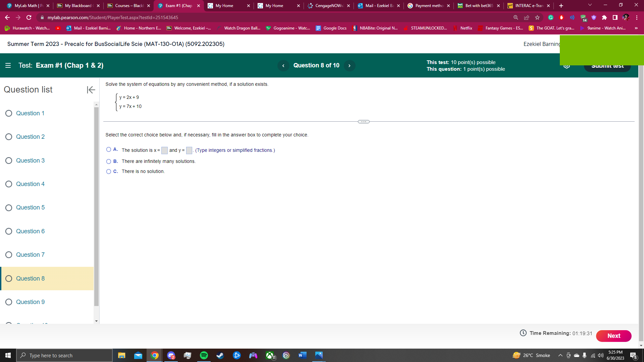Select choice B, infinitely many solutions

tap(108, 161)
